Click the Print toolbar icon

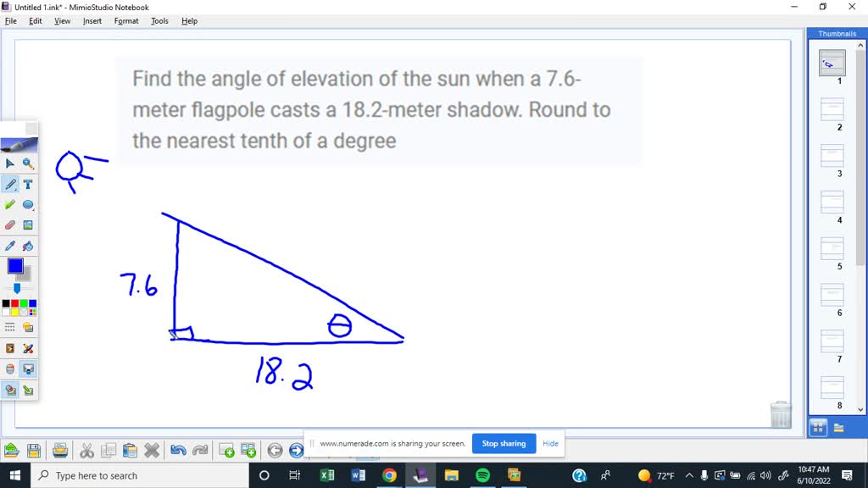click(60, 451)
